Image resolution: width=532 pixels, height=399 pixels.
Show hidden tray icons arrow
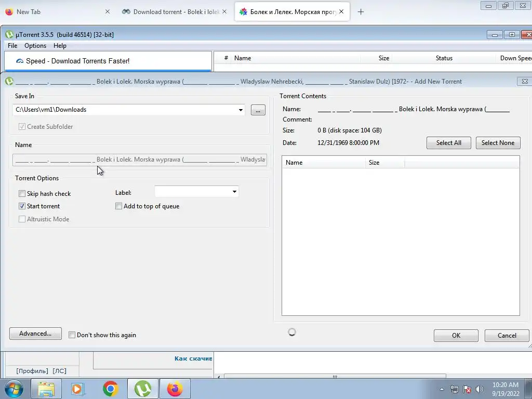tap(442, 389)
